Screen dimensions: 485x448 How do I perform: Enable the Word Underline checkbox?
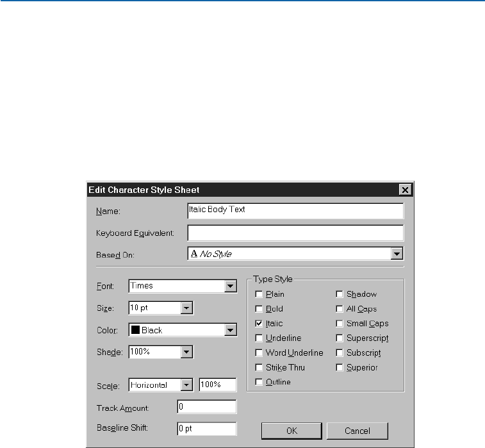pyautogui.click(x=259, y=353)
